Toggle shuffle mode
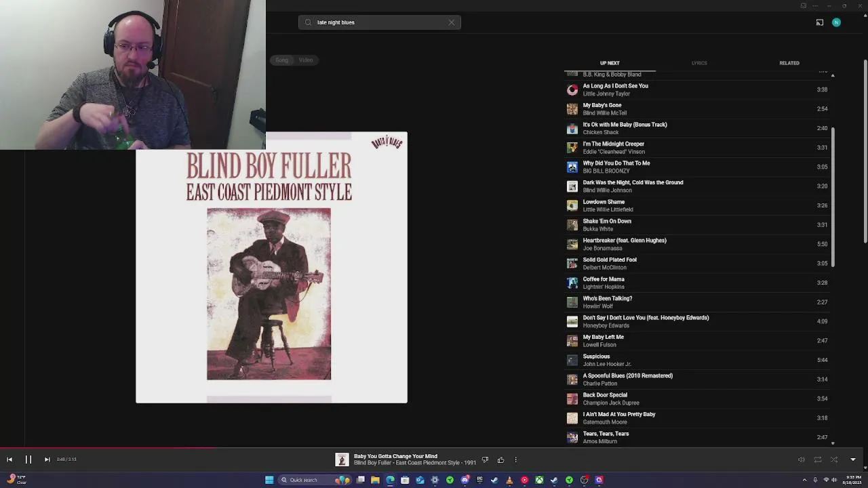 coord(834,460)
